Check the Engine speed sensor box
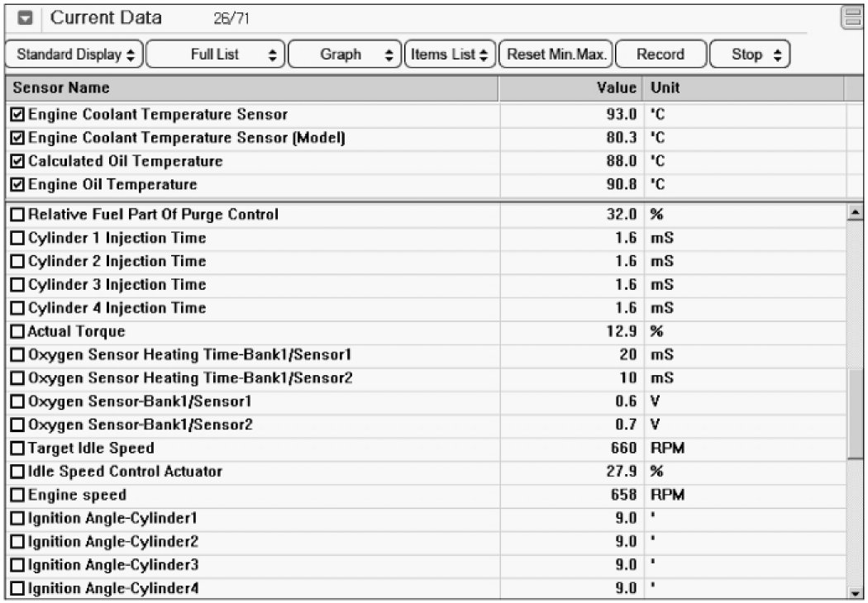This screenshot has width=868, height=603. (x=17, y=496)
